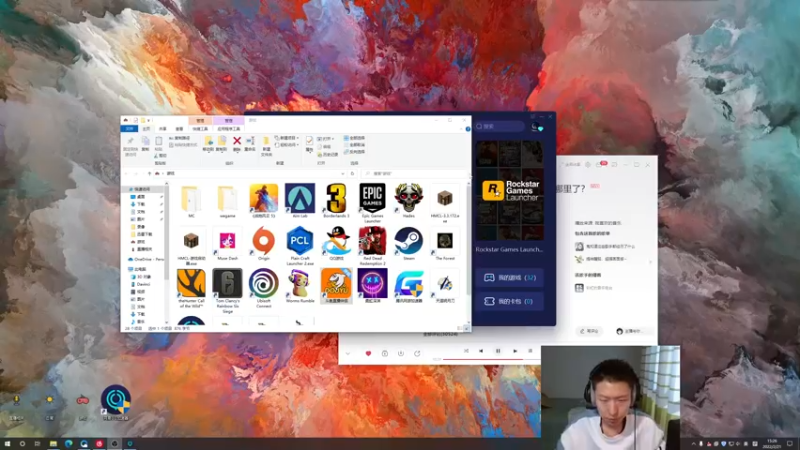Viewport: 800px width, 450px height.
Task: Open the round blue desktop app icon
Action: [116, 400]
